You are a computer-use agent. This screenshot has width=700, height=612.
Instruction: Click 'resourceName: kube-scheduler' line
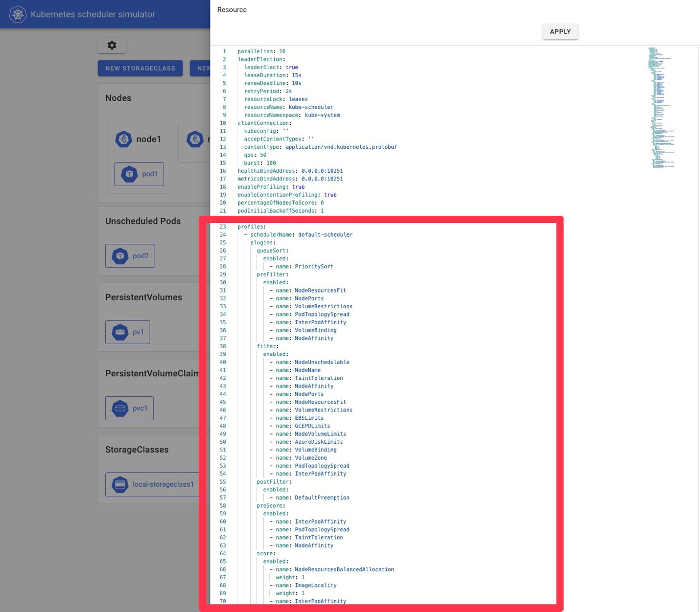pos(289,107)
